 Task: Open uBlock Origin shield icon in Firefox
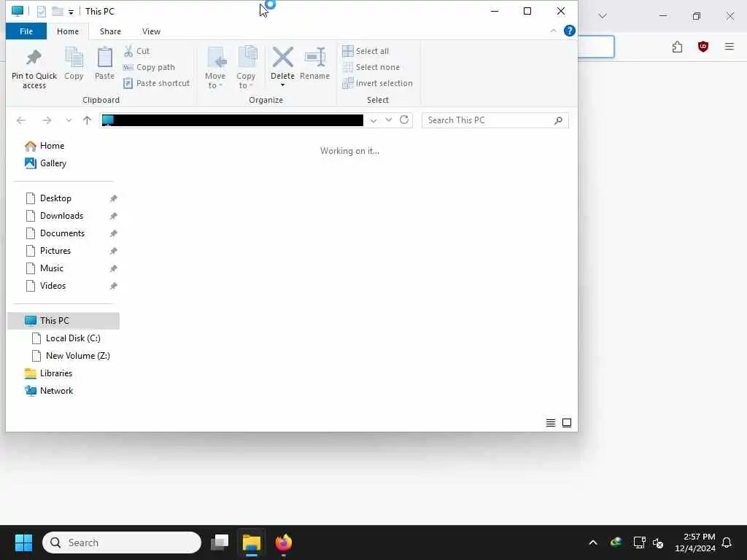[703, 47]
